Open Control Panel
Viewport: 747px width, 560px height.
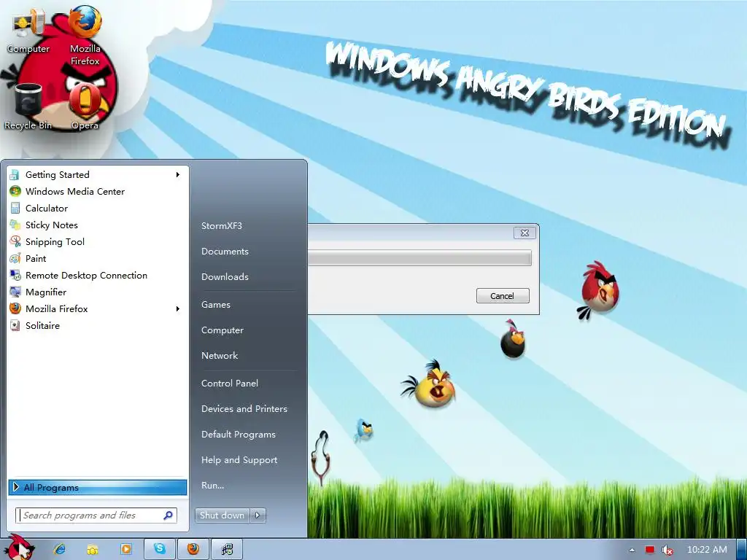[x=230, y=384]
